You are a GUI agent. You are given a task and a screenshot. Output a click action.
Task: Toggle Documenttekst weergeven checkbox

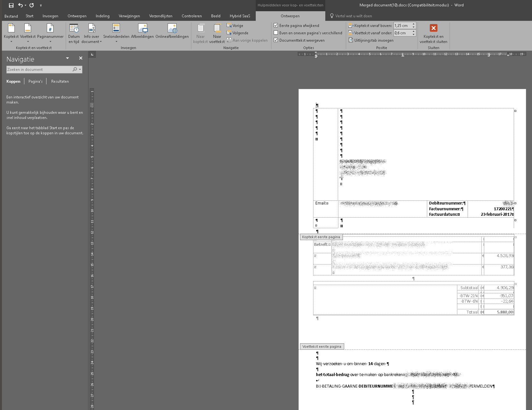(276, 40)
